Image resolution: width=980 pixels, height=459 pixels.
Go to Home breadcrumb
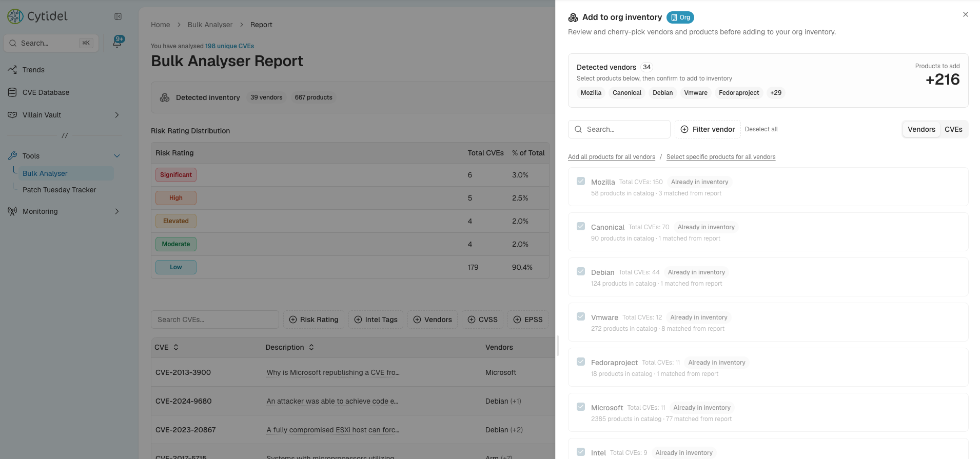click(160, 25)
